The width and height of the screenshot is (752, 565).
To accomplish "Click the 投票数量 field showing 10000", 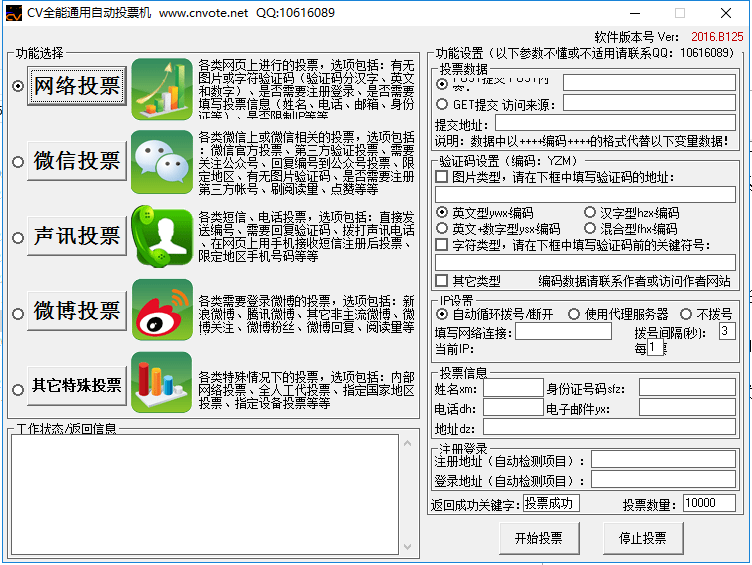I will coord(709,503).
